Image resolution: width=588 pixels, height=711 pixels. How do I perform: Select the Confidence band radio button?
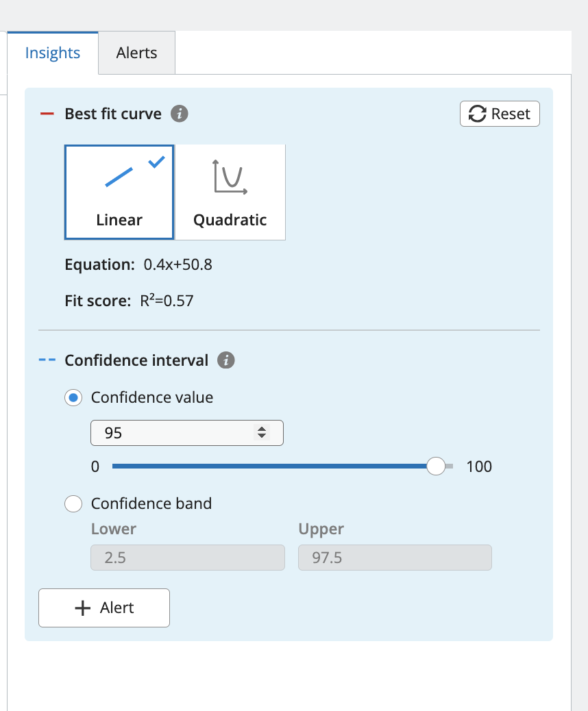point(73,504)
